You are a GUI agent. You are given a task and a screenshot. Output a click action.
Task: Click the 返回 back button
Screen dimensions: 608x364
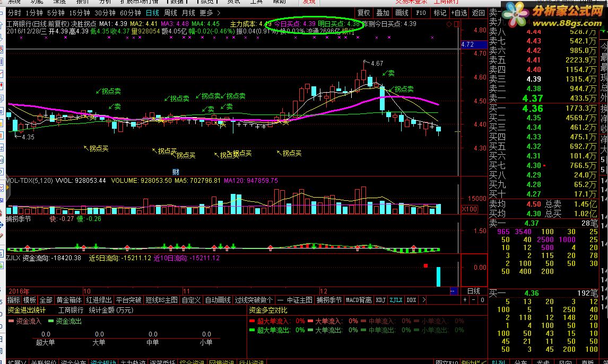[478, 13]
